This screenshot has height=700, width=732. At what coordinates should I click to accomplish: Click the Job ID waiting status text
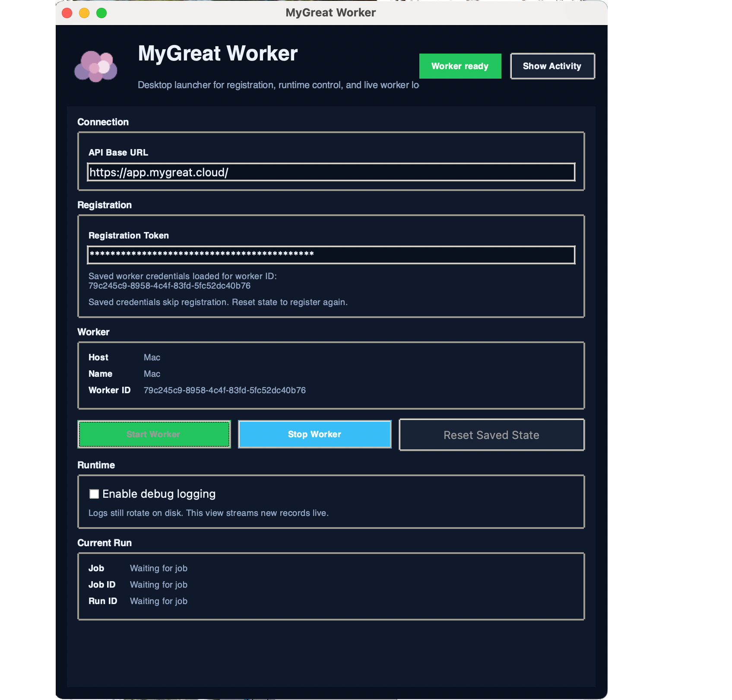(x=158, y=585)
